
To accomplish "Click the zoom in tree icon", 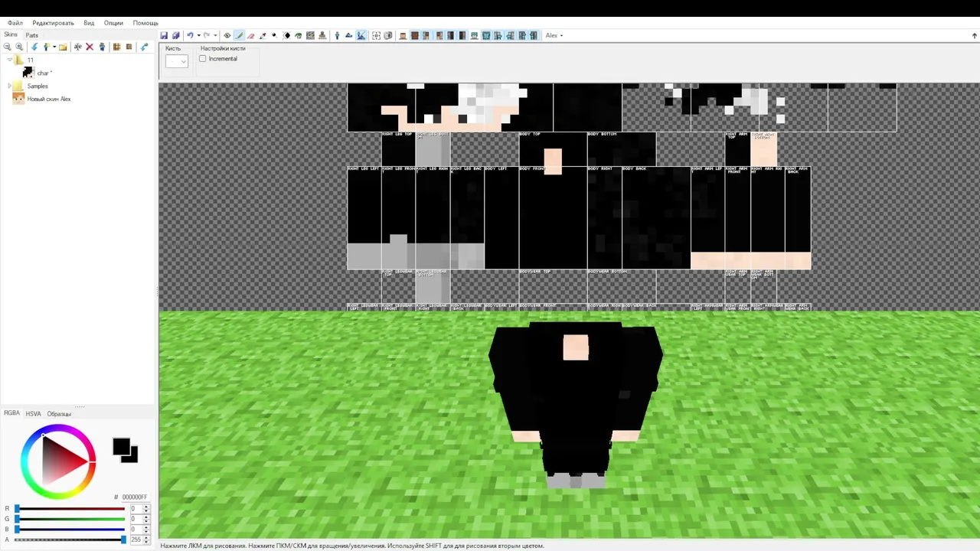I will pyautogui.click(x=19, y=47).
